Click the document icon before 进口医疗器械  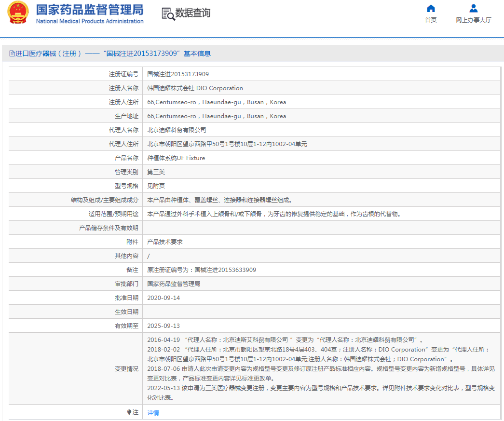(x=12, y=54)
